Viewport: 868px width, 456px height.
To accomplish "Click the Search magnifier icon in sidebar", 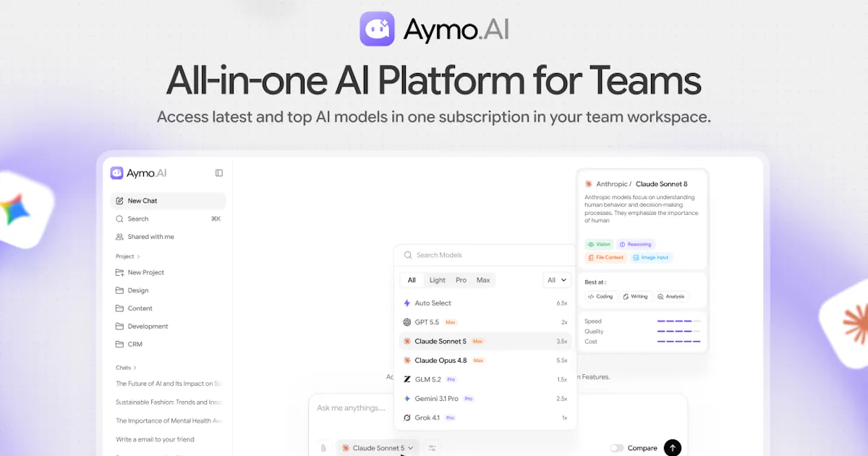I will coord(119,219).
